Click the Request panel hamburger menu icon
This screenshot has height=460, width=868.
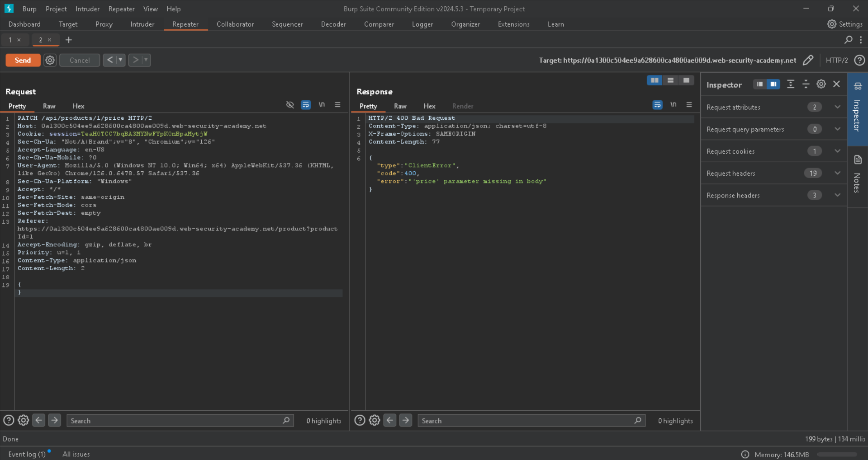(337, 105)
